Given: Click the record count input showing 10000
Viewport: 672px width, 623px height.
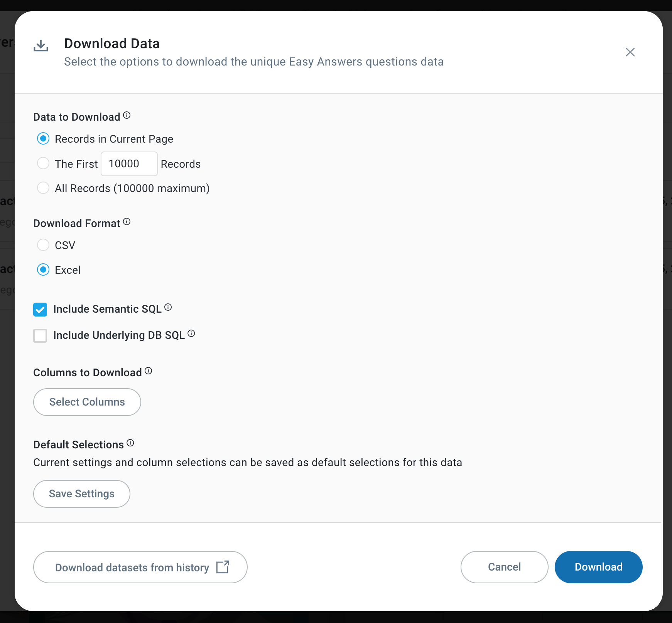Looking at the screenshot, I should click(129, 164).
